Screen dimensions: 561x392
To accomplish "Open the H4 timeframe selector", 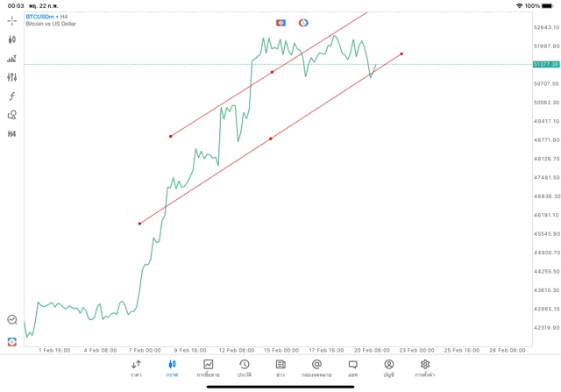I will (x=12, y=134).
